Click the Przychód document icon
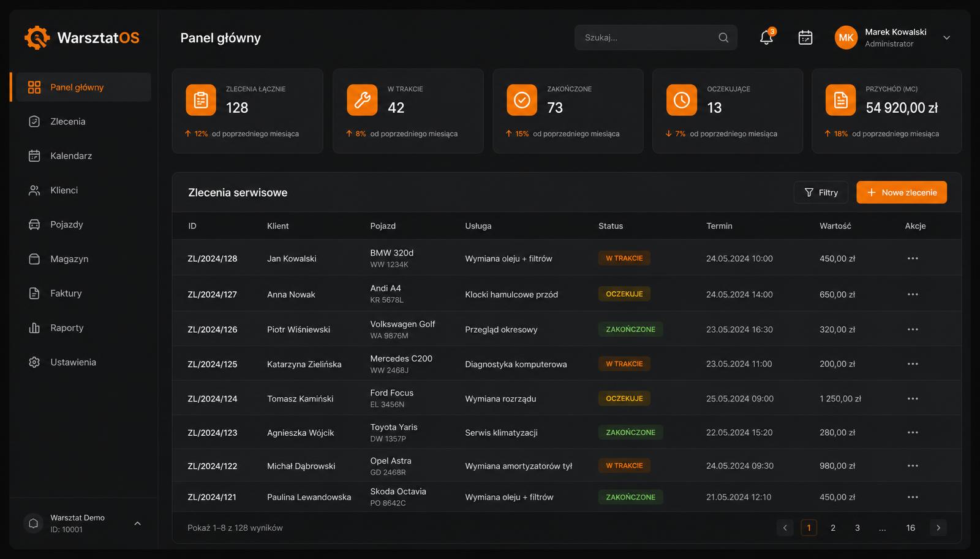Viewport: 980px width, 559px height. click(841, 100)
